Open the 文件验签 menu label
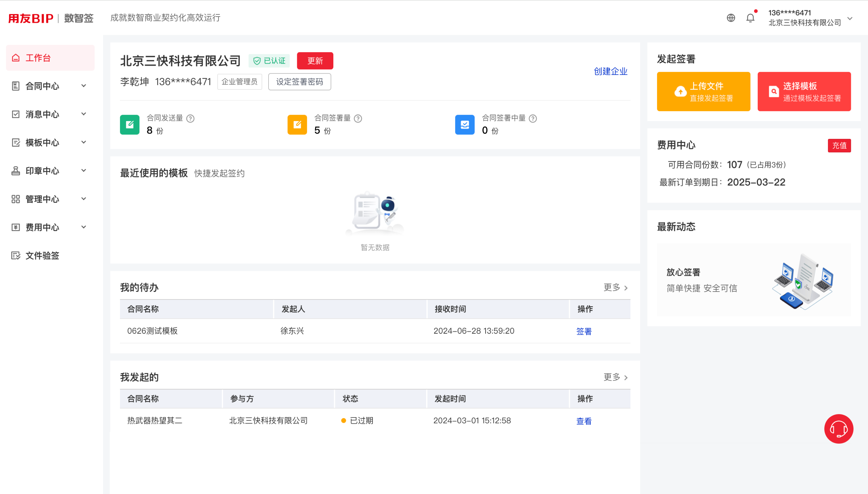Viewport: 868px width, 494px height. [42, 255]
